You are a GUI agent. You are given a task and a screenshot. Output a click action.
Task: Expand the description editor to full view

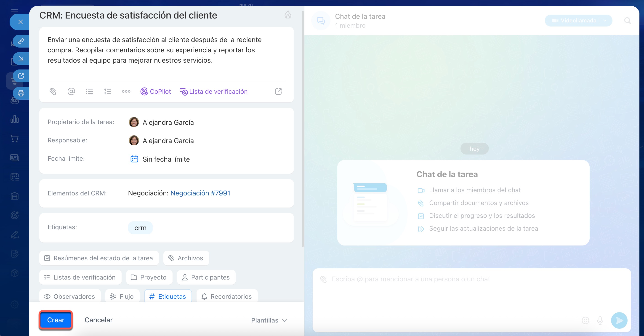tap(278, 91)
